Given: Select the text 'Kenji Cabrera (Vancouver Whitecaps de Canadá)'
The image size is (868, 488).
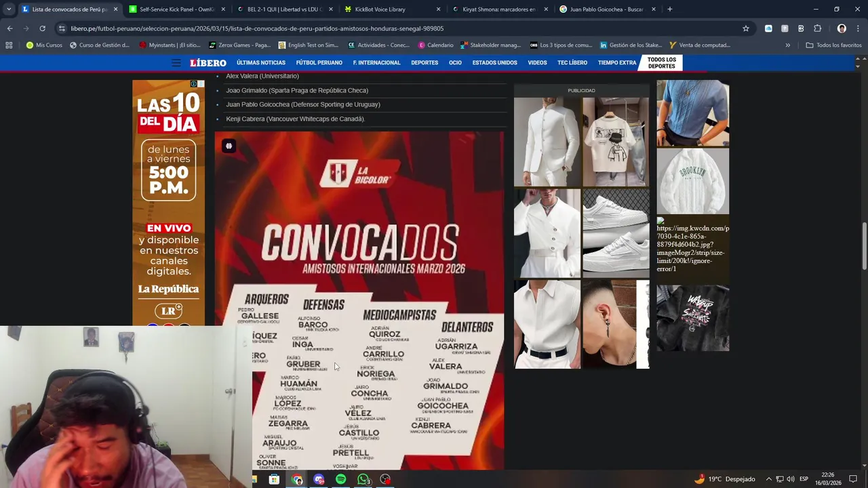Looking at the screenshot, I should click(295, 119).
